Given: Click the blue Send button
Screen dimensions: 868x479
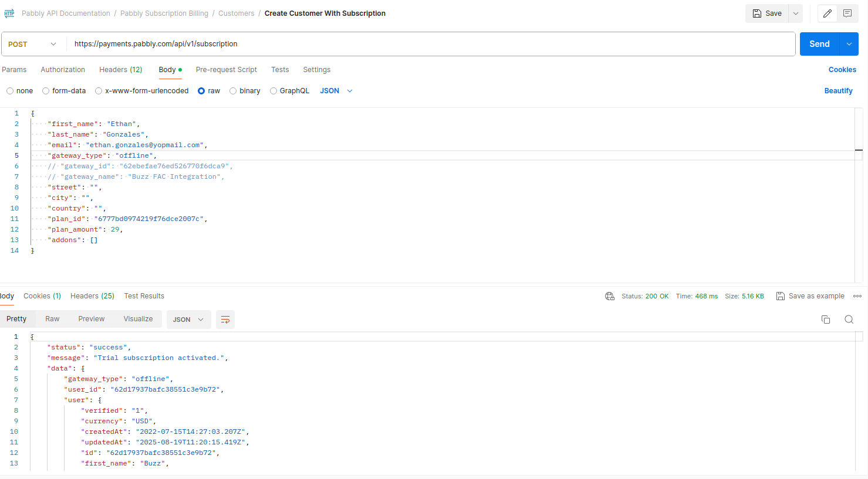Looking at the screenshot, I should click(820, 44).
